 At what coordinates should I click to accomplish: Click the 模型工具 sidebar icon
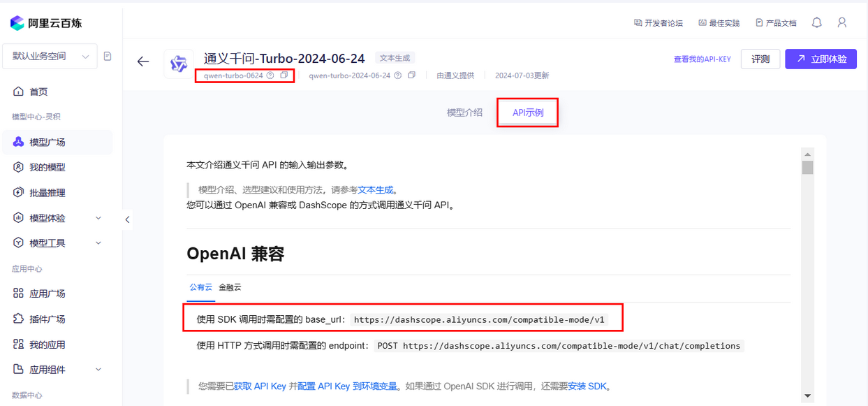coord(18,243)
